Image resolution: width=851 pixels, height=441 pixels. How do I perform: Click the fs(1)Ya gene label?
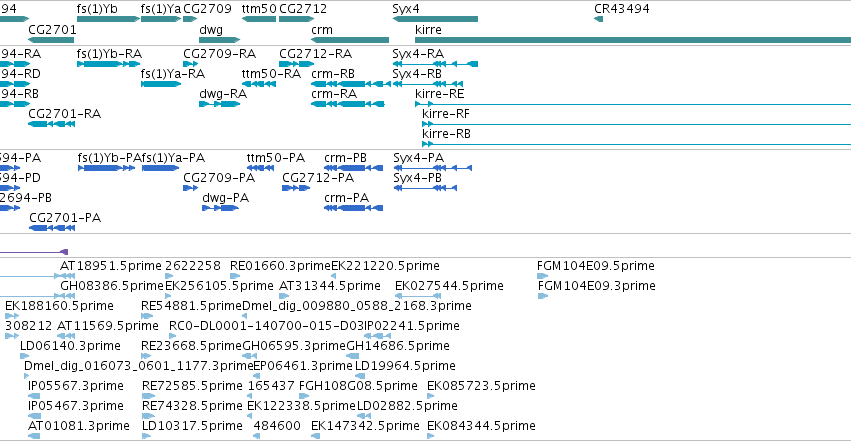tap(161, 9)
